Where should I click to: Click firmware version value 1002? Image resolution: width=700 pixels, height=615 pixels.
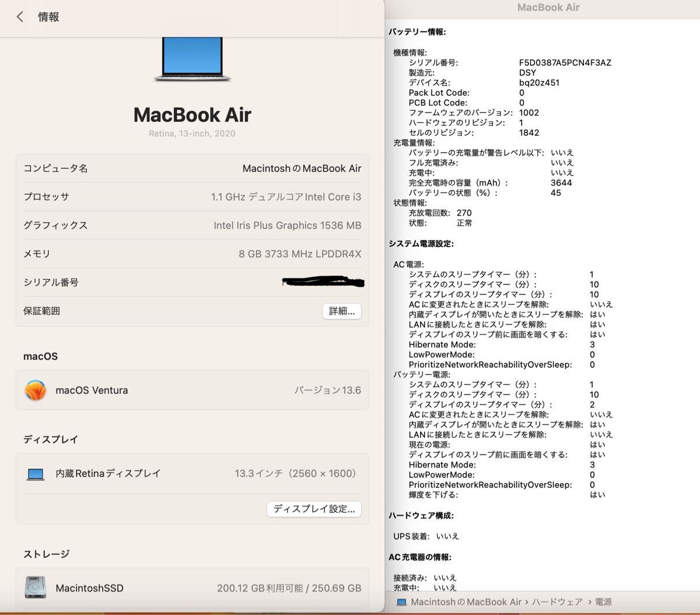(x=529, y=113)
